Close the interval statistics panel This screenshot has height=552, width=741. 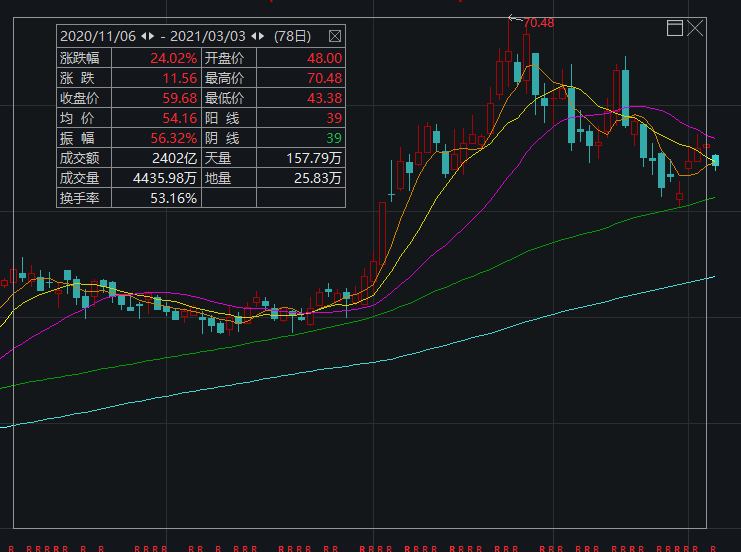click(x=335, y=35)
